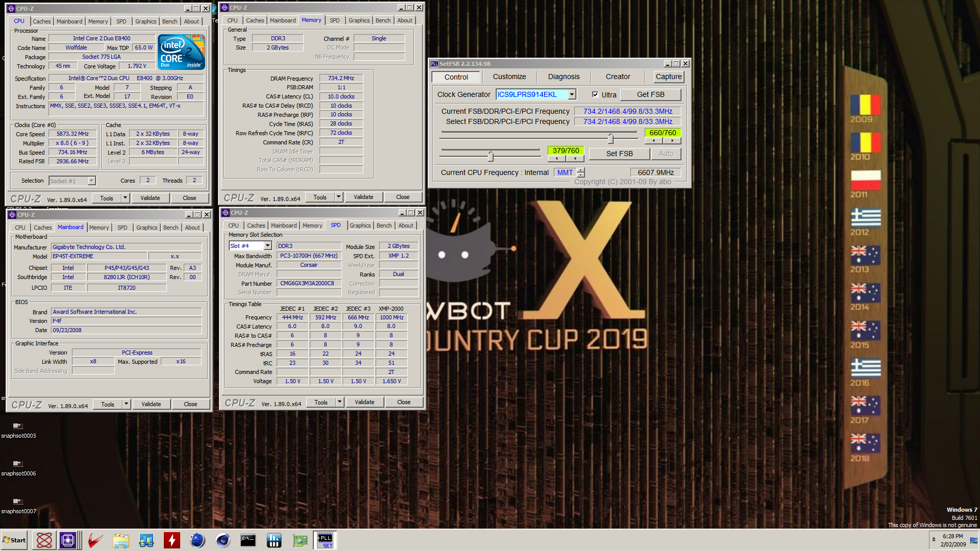Screen dimensions: 980x551
Task: Click the Get FSB button
Action: pos(650,94)
